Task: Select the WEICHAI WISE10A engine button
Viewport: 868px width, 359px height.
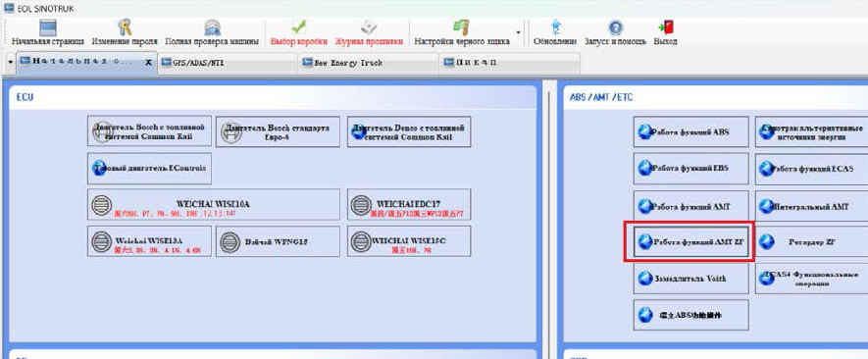Action: tap(214, 204)
